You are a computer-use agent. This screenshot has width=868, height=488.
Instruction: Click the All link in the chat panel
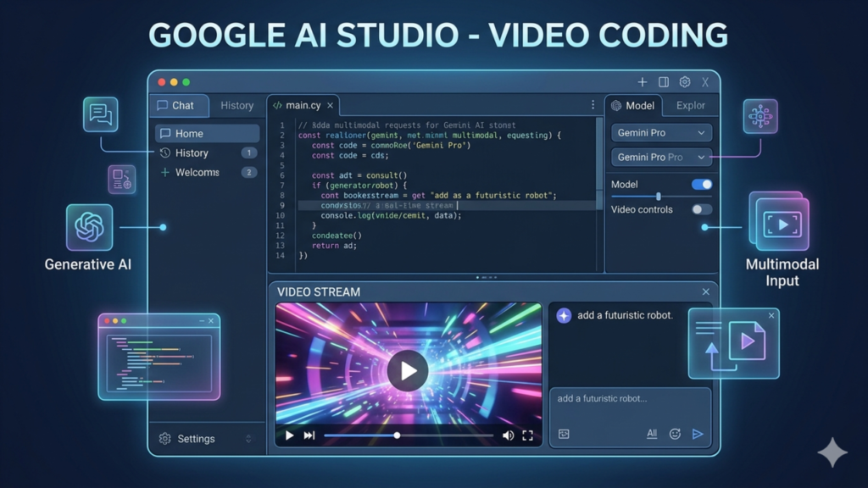pos(651,433)
